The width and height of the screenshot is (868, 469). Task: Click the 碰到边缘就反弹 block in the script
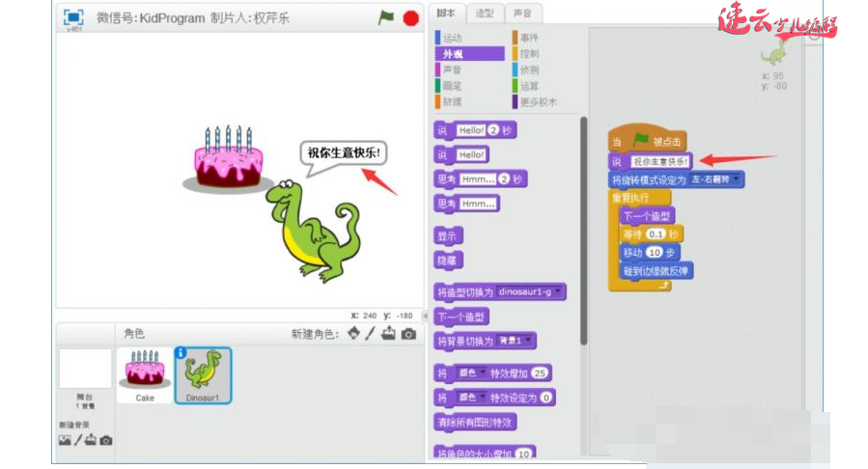(x=656, y=271)
